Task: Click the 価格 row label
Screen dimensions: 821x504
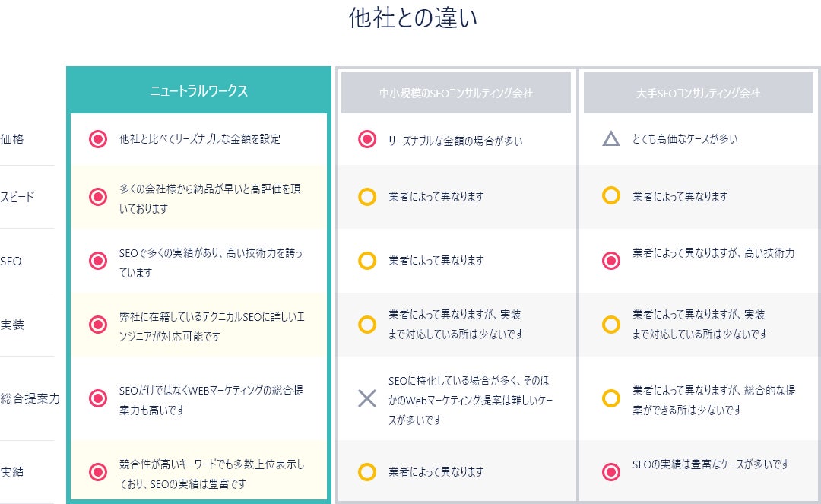Action: click(12, 139)
